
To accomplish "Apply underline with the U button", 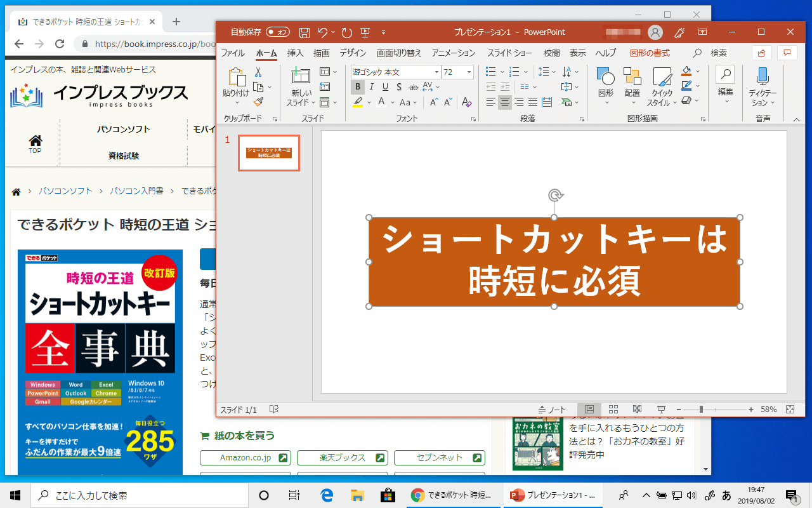I will 385,87.
